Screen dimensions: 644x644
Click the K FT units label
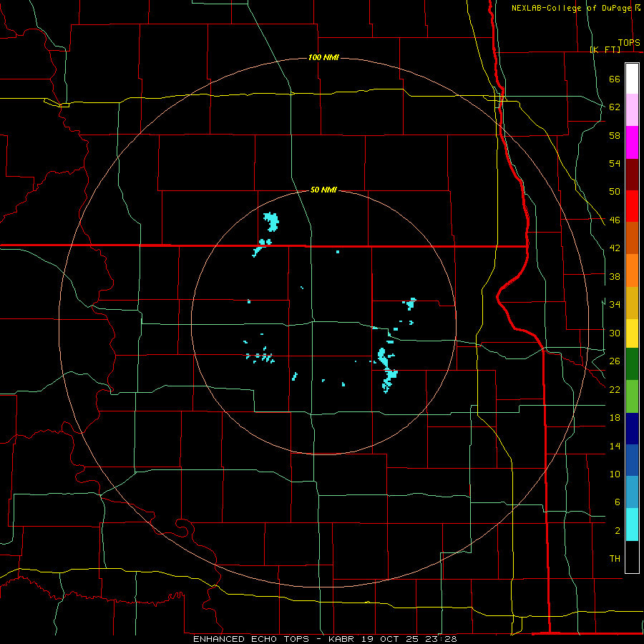pos(605,49)
